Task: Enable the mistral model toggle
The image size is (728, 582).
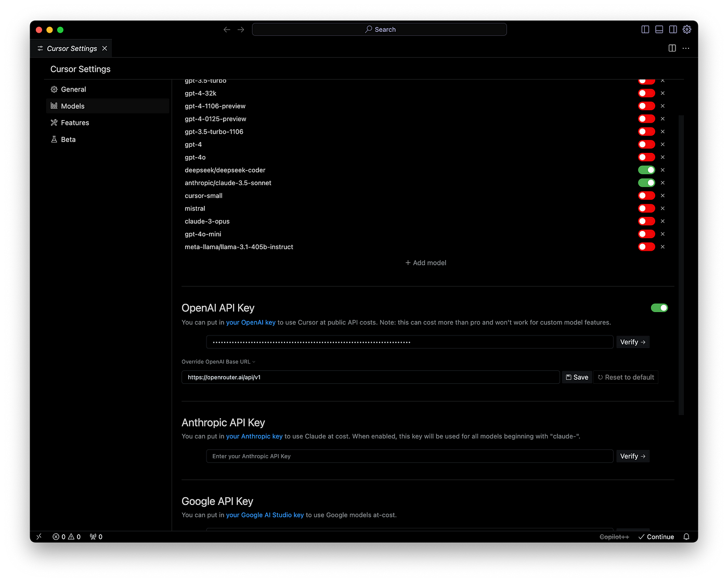Action: pyautogui.click(x=646, y=209)
